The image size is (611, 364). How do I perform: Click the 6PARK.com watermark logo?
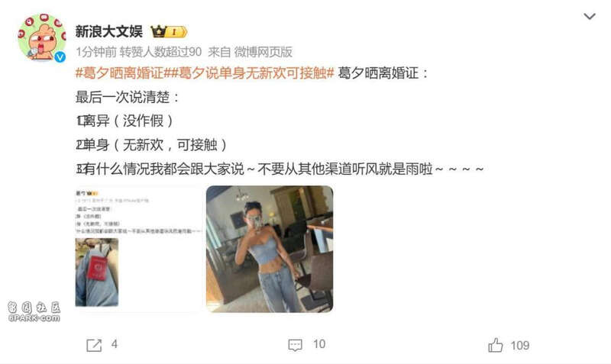pos(34,312)
